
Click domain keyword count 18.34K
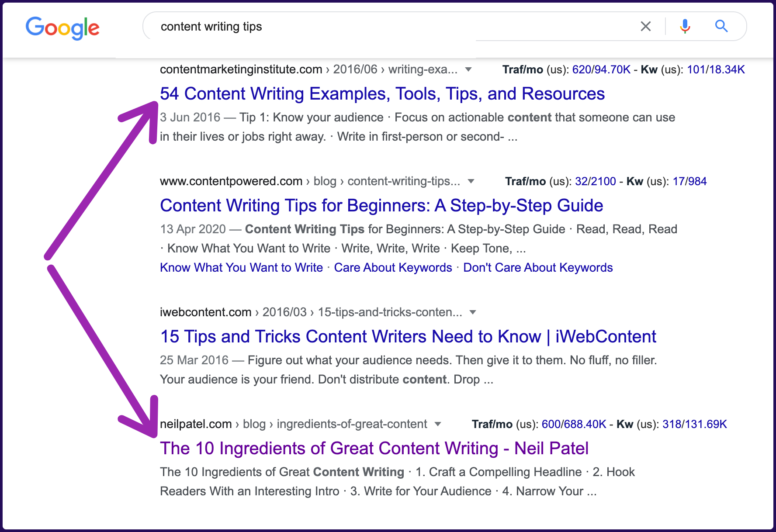pos(726,69)
